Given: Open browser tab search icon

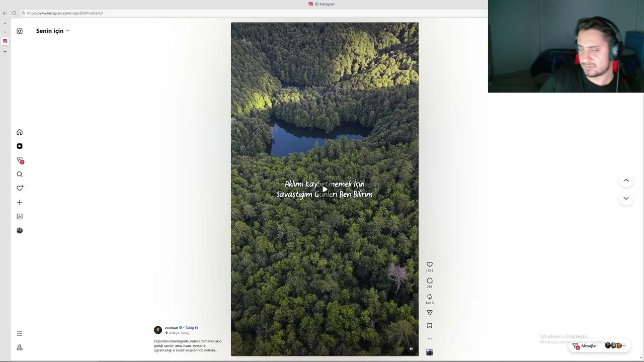Looking at the screenshot, I should (x=5, y=32).
